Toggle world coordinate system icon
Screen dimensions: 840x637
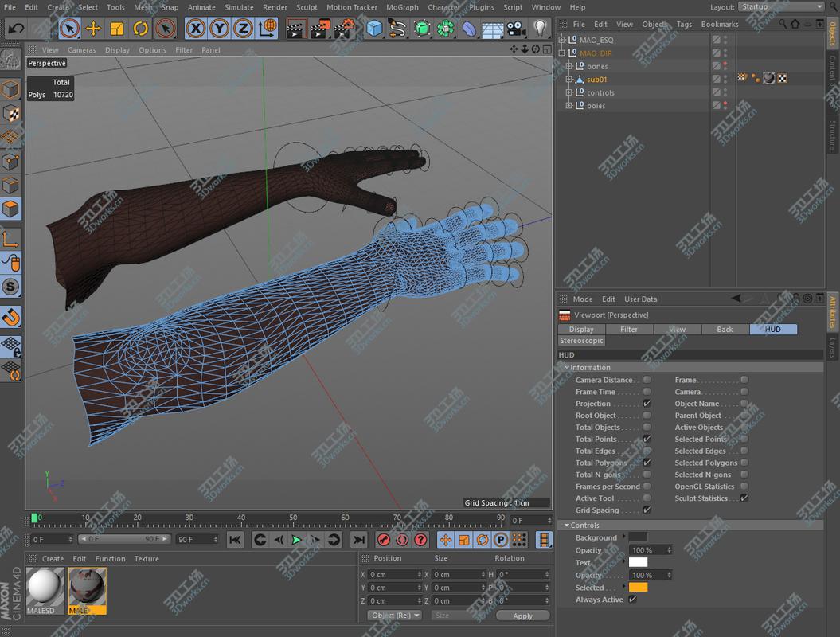click(x=268, y=29)
